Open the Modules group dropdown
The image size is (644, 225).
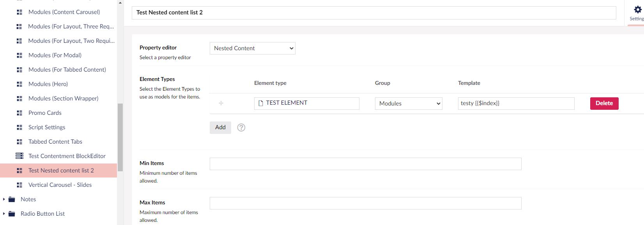tap(408, 104)
